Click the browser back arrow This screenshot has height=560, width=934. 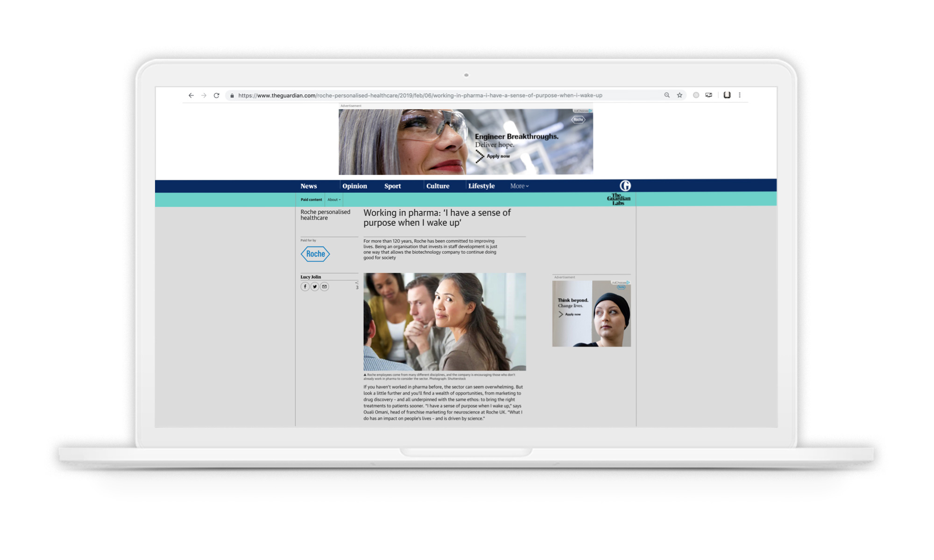191,95
